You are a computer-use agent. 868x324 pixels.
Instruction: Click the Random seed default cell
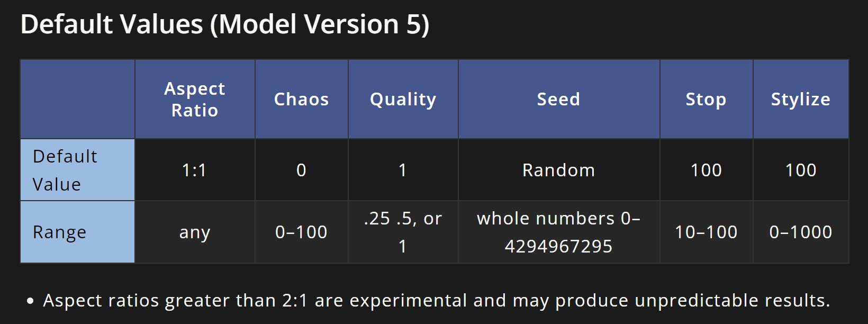[x=558, y=170]
